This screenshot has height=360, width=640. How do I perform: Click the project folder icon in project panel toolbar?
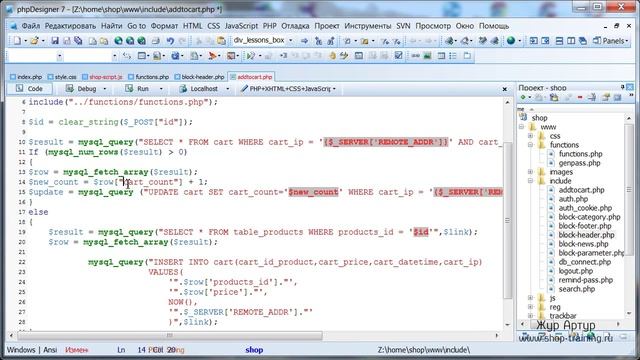point(554,97)
